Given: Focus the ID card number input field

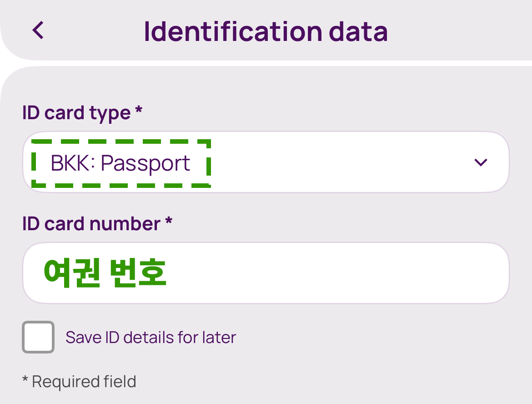Looking at the screenshot, I should [x=266, y=273].
